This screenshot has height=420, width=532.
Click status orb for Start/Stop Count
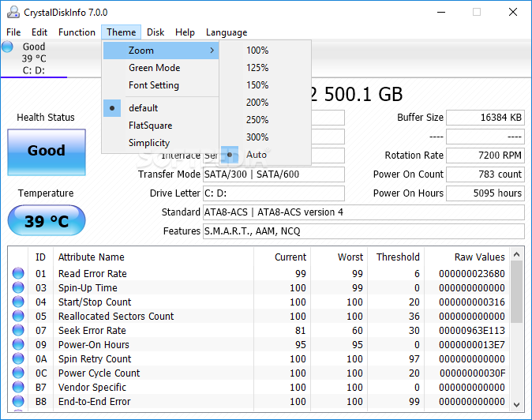click(x=18, y=302)
